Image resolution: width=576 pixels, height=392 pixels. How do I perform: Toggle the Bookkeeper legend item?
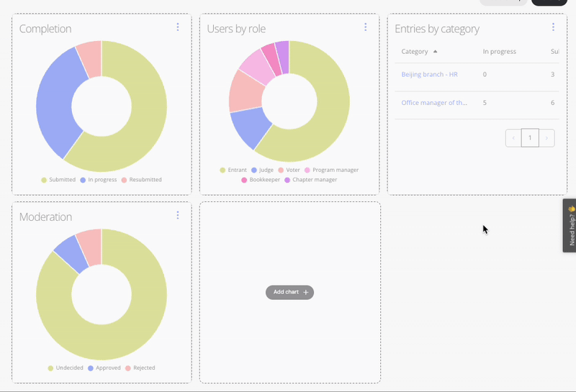pyautogui.click(x=261, y=180)
